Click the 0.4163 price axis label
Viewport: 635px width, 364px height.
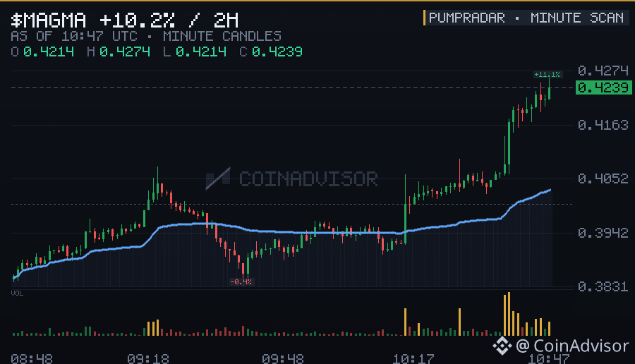[603, 125]
